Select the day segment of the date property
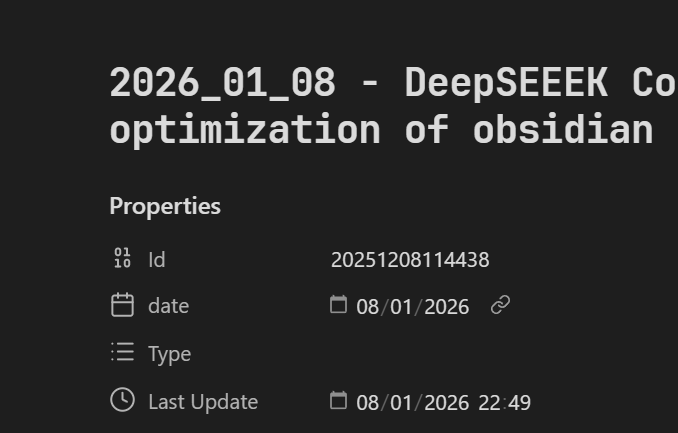Image resolution: width=678 pixels, height=433 pixels. [x=367, y=307]
